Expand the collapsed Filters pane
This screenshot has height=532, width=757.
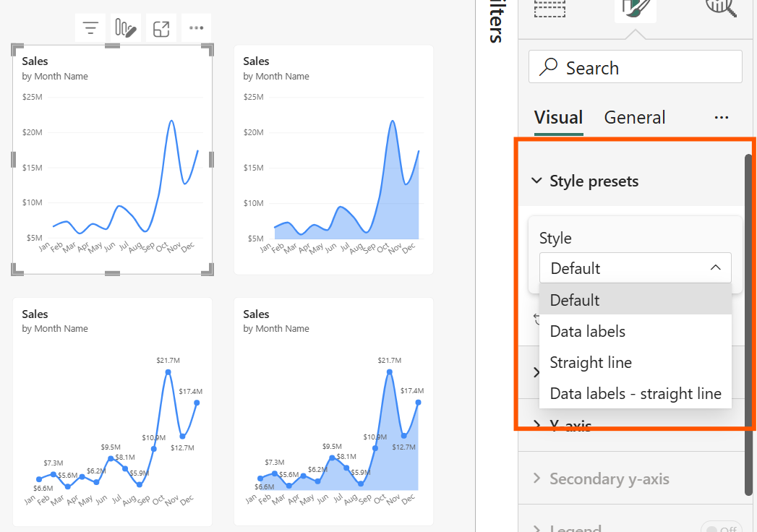[x=496, y=22]
